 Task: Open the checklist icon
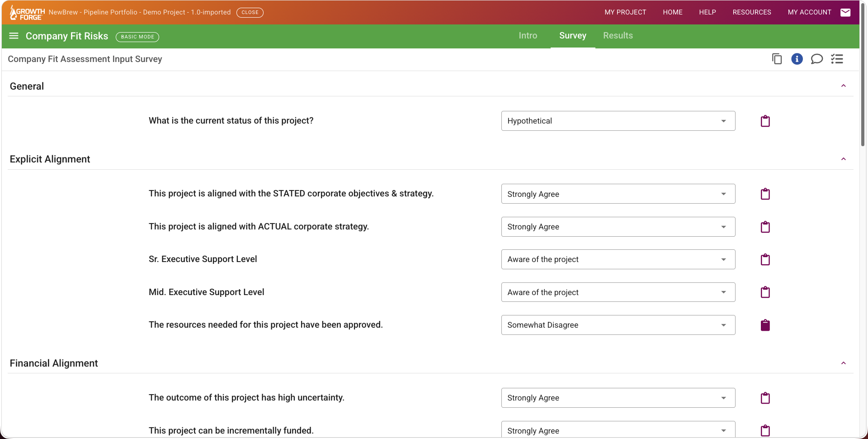(837, 59)
